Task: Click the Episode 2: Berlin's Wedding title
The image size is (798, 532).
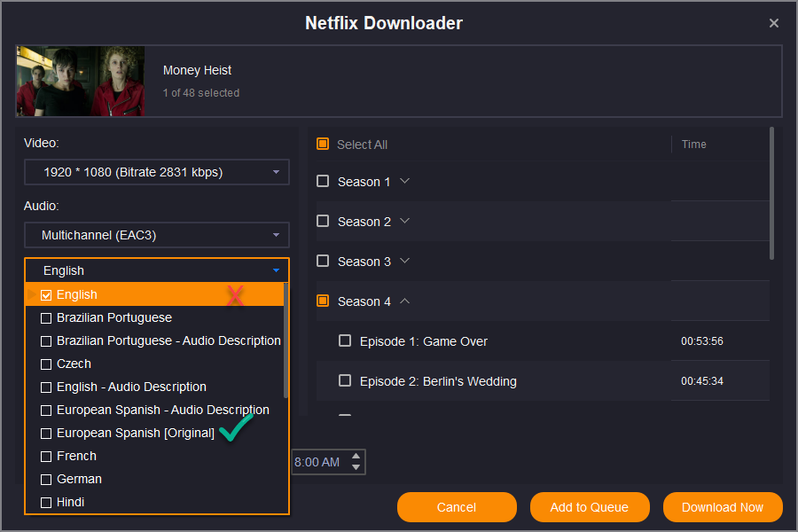Action: pos(438,381)
